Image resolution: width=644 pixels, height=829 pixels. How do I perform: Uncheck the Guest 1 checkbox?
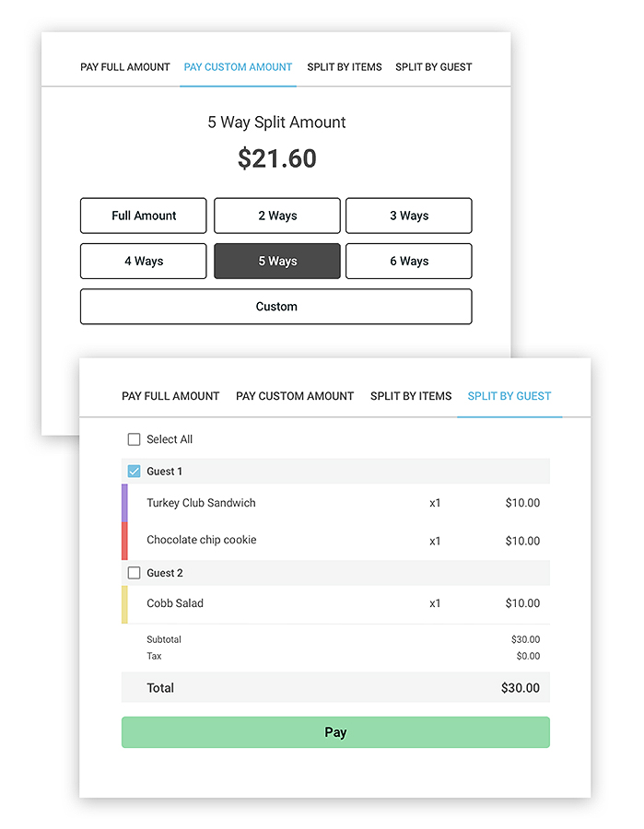tap(134, 471)
